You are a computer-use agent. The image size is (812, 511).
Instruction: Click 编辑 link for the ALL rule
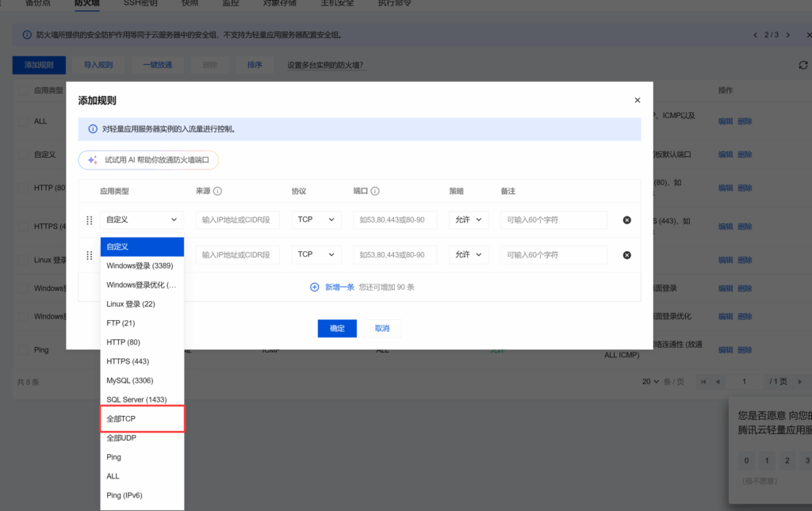pyautogui.click(x=726, y=121)
